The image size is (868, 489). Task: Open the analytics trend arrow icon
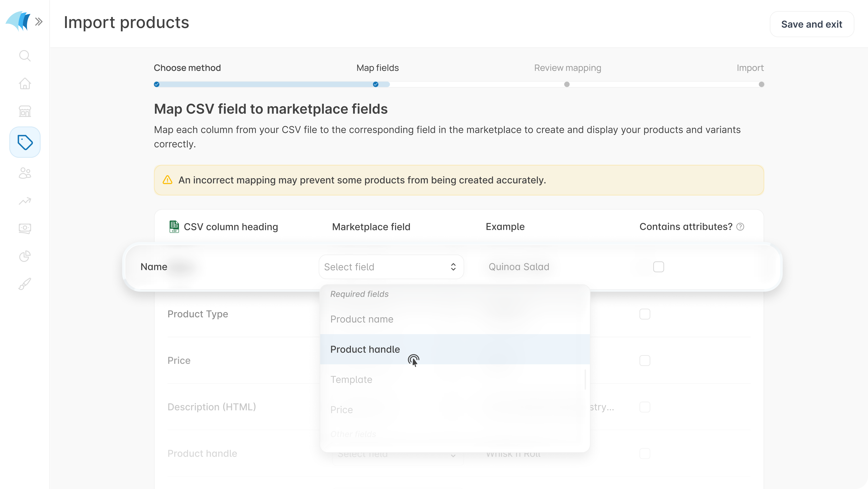click(25, 201)
